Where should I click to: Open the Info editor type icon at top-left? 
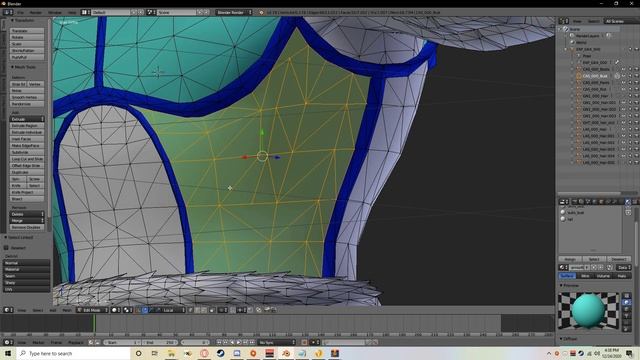tap(8, 13)
